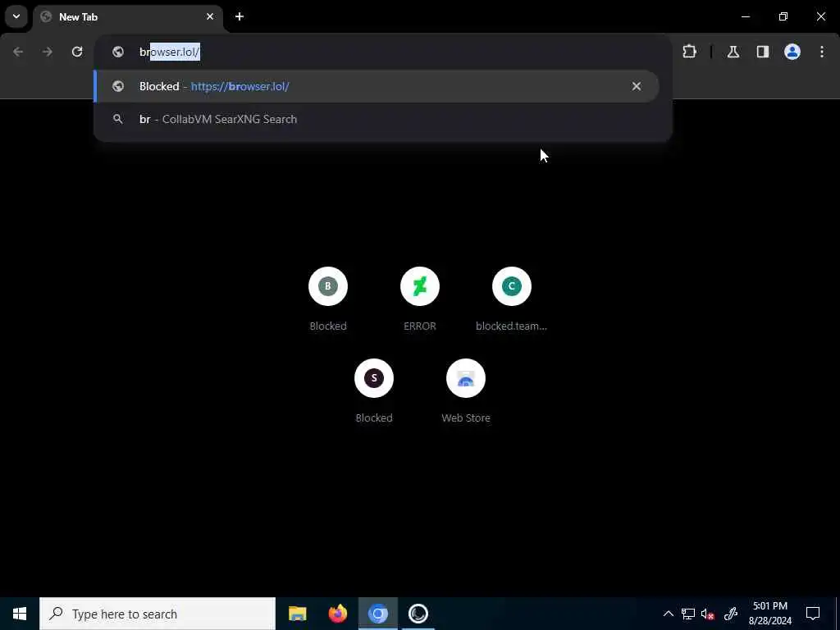Image resolution: width=840 pixels, height=630 pixels.
Task: Open the clock showing 5:01 PM
Action: 770,614
